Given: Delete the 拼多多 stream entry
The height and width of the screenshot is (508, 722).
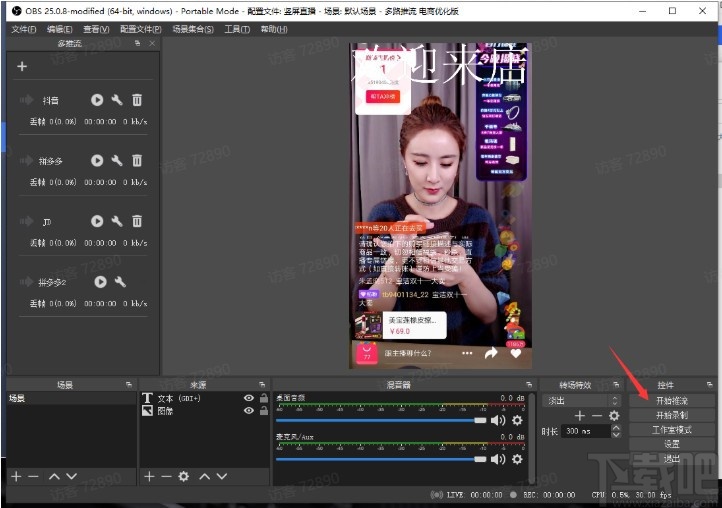Looking at the screenshot, I should click(x=137, y=160).
